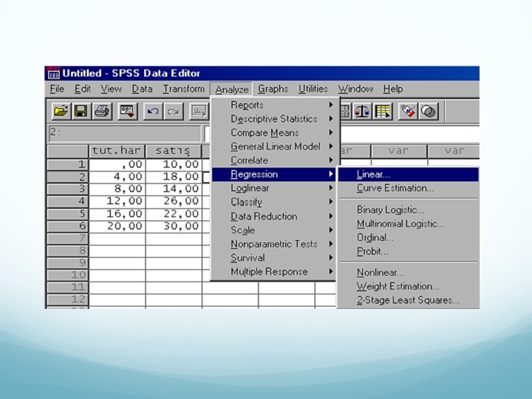Open the Window menu
Screen dimensions: 532x399
tap(355, 89)
